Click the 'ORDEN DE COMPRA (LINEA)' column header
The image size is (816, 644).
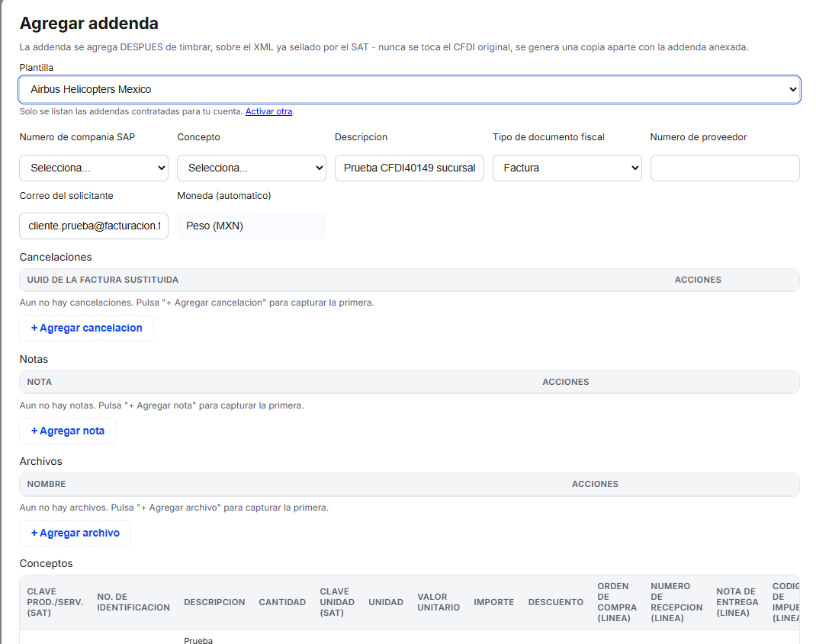coord(617,602)
